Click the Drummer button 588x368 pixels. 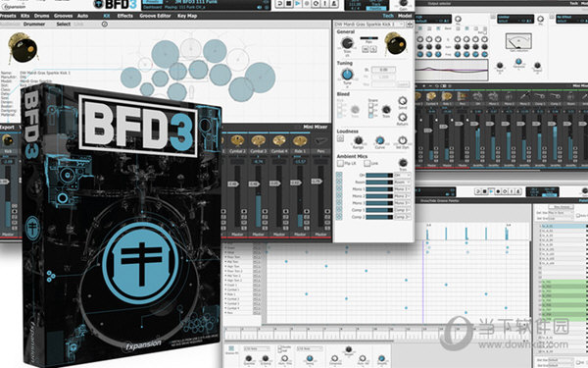point(34,24)
